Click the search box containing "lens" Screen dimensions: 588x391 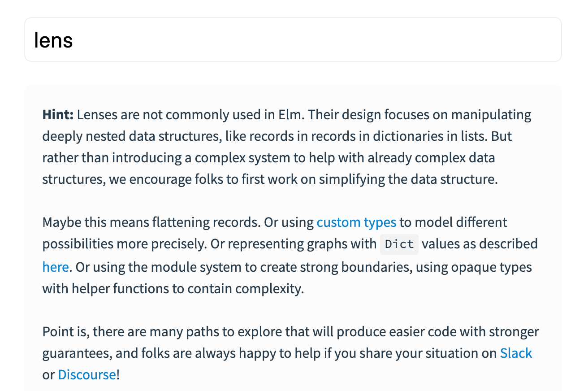(293, 39)
